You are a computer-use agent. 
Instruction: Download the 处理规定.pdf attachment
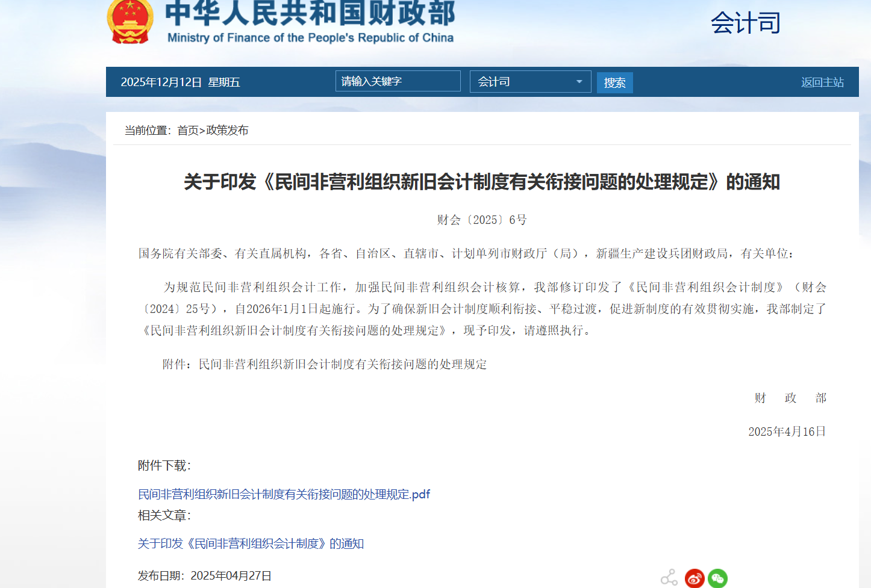(x=284, y=494)
